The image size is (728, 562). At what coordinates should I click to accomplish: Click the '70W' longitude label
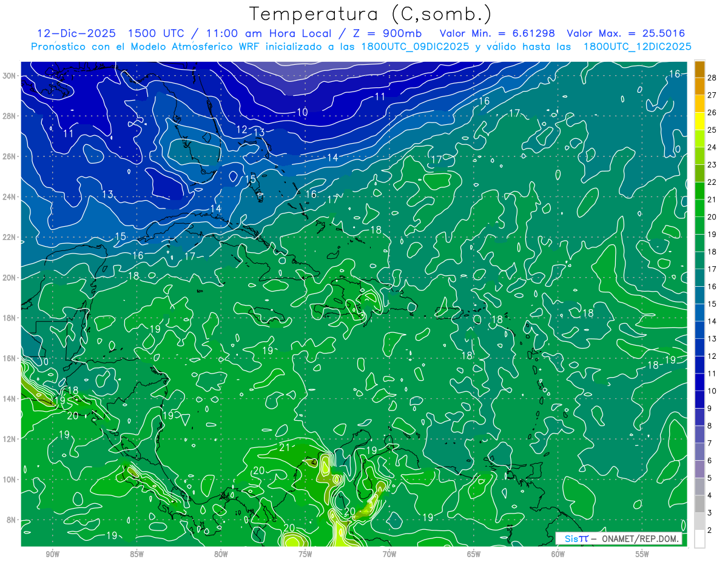pos(389,555)
